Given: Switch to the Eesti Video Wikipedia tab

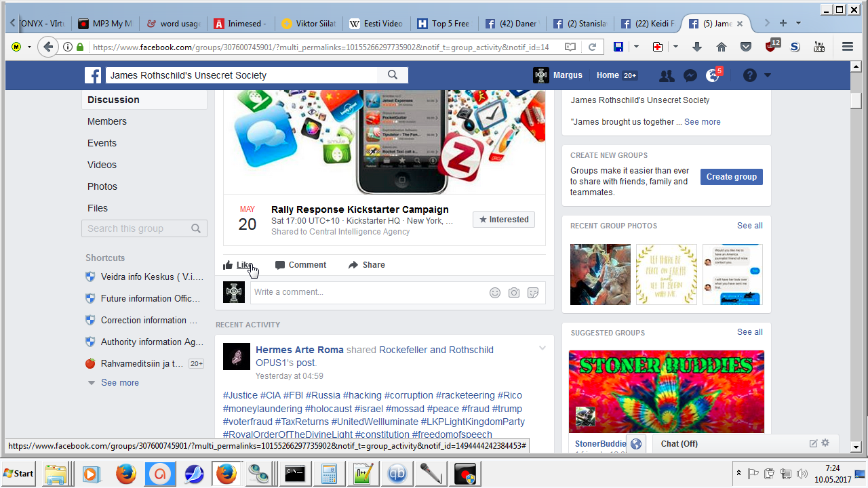Looking at the screenshot, I should (376, 24).
